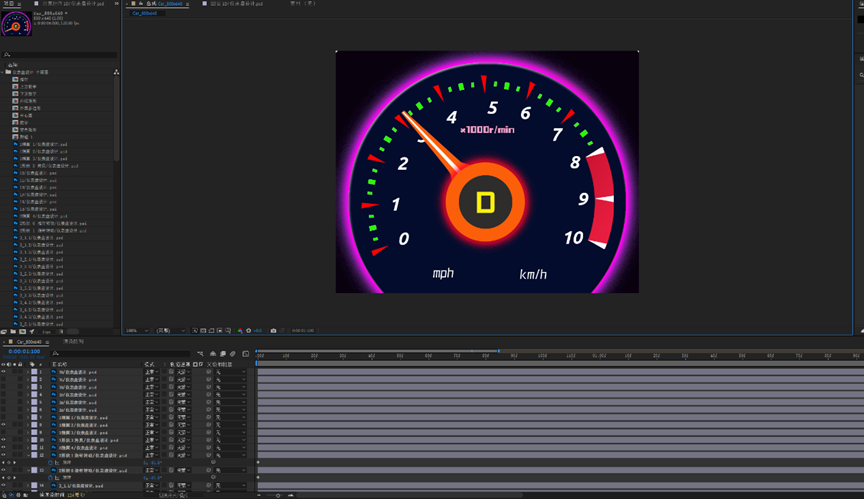Add a keyframe on layer 13 rotation
Image resolution: width=864 pixels, height=499 pixels.
9,478
